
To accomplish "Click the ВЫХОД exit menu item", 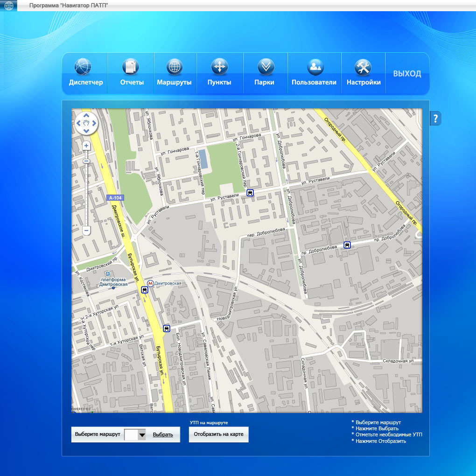I will [407, 74].
